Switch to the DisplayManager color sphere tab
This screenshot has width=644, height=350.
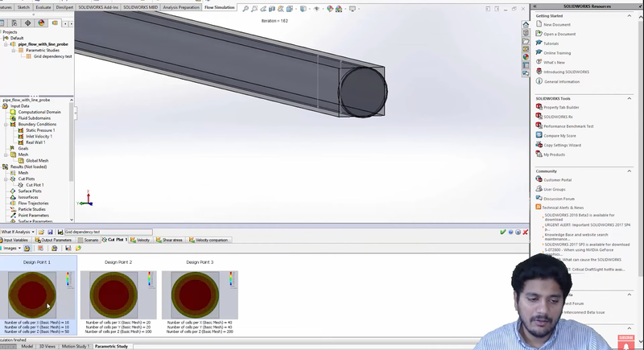pyautogui.click(x=41, y=23)
